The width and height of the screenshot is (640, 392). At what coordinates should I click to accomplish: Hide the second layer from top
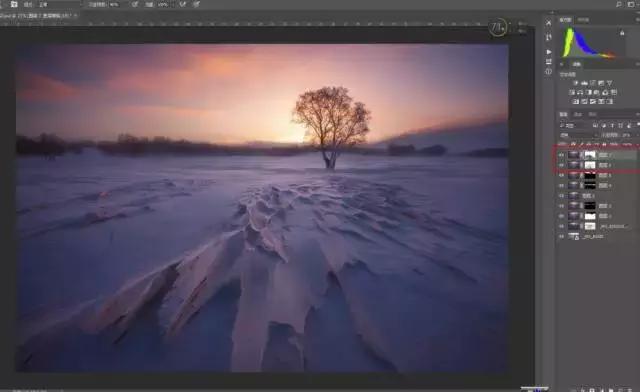[562, 165]
